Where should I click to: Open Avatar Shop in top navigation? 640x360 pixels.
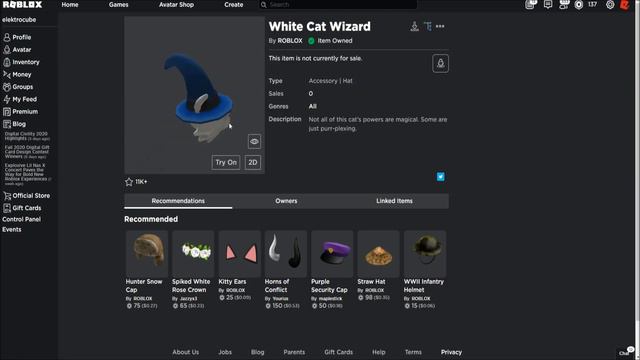coord(176,5)
